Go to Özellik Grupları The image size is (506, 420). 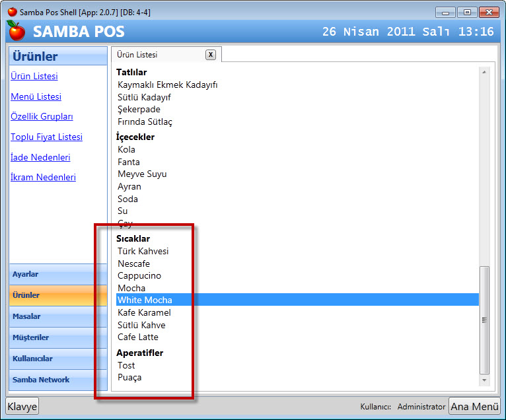pos(42,117)
